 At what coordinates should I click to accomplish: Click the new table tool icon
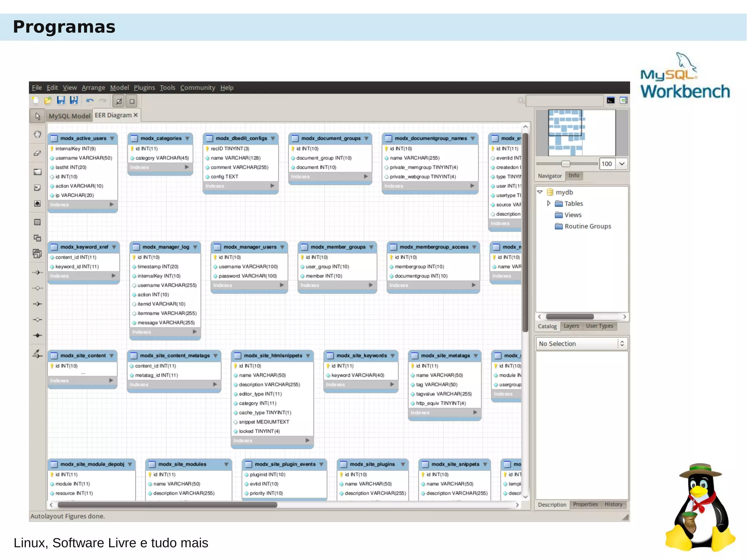coord(37,222)
